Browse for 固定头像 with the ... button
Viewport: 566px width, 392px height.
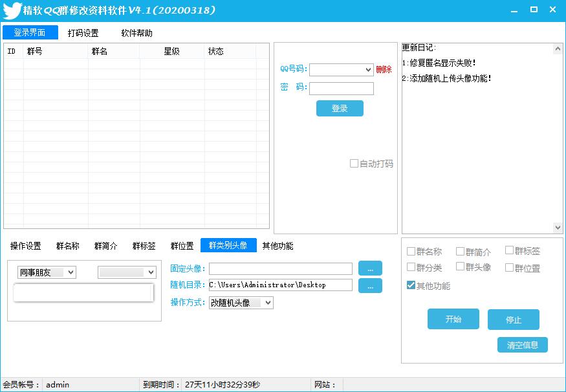point(370,268)
